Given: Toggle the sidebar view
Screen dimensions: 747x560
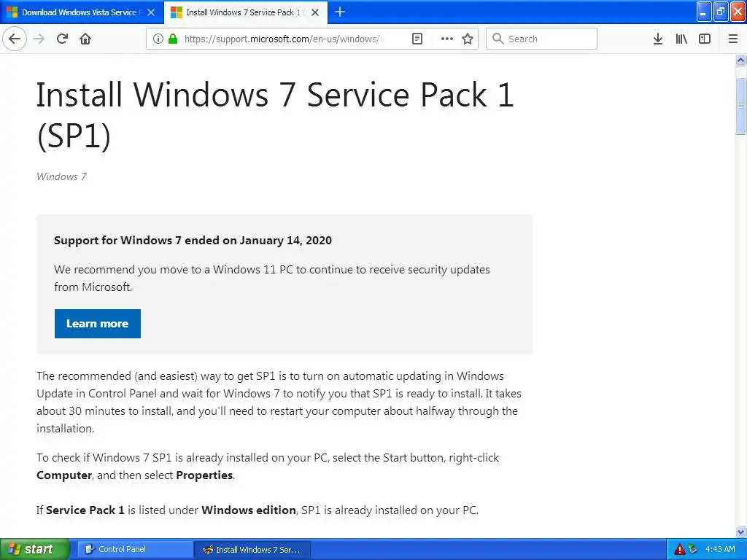Looking at the screenshot, I should click(705, 39).
